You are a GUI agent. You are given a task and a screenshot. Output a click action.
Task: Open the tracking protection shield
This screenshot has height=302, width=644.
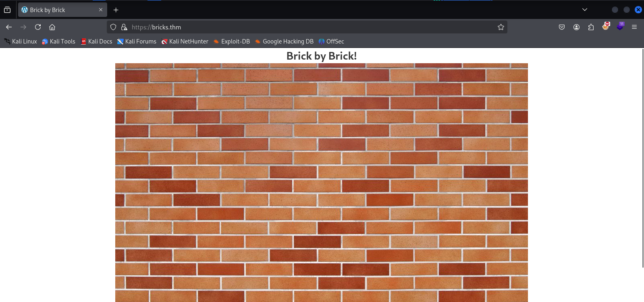point(113,27)
